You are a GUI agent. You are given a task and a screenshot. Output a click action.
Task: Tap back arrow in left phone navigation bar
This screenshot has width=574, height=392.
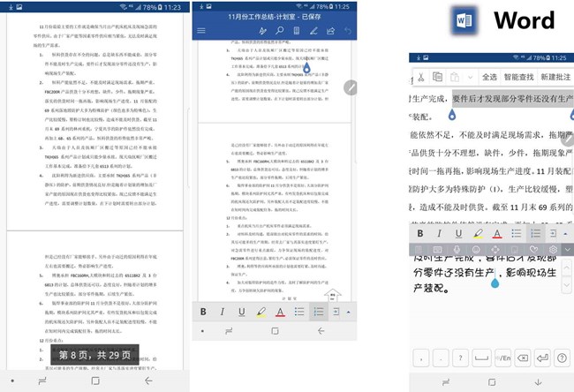coord(148,381)
